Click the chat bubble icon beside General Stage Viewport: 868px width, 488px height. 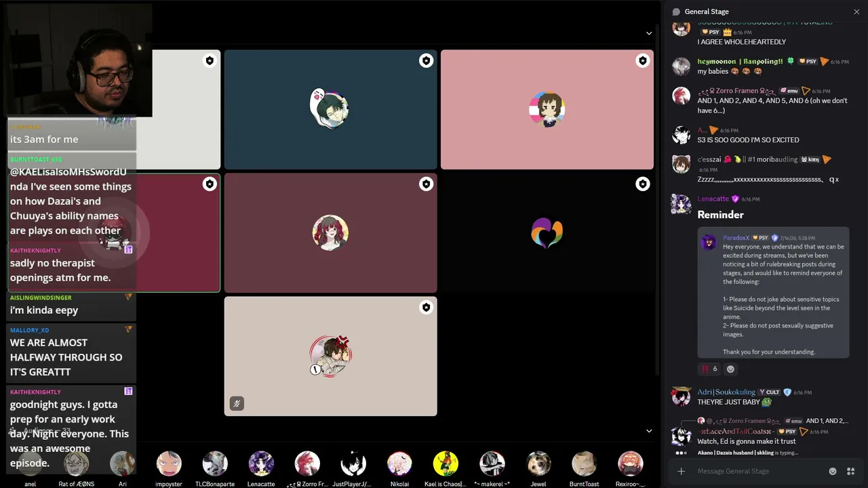pos(676,12)
